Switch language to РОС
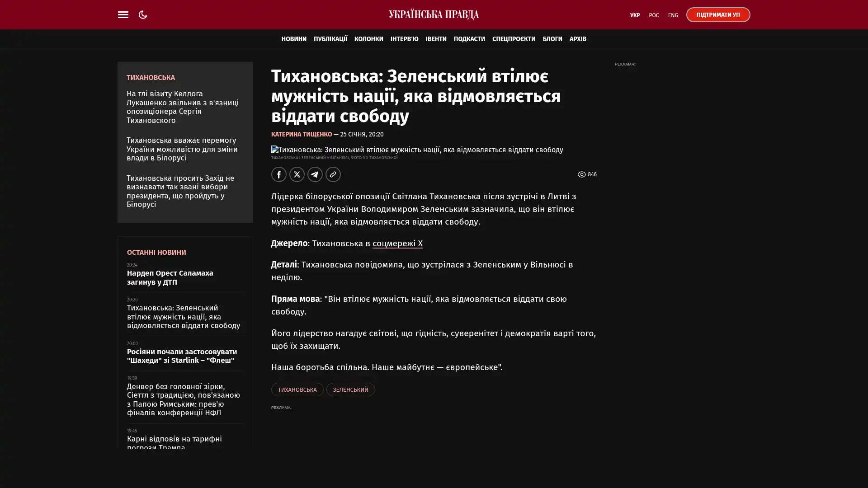The width and height of the screenshot is (868, 488). click(x=654, y=15)
